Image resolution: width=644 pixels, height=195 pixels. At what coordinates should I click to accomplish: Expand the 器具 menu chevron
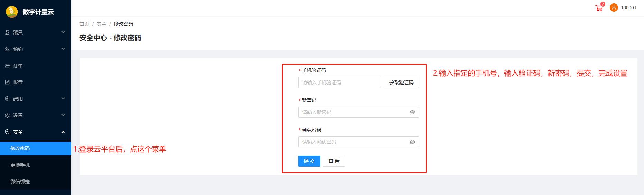[x=63, y=32]
